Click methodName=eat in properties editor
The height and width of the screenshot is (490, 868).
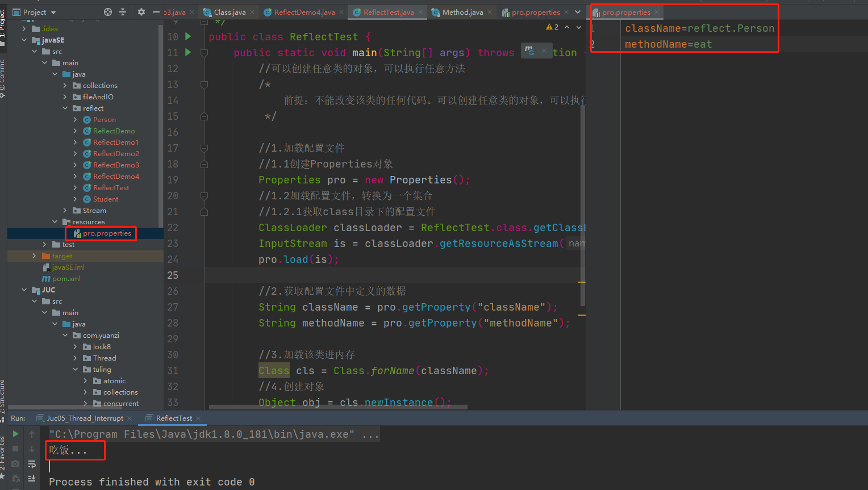[668, 44]
